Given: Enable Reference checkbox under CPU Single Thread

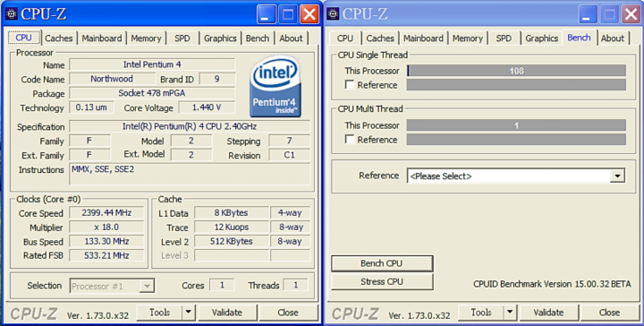Looking at the screenshot, I should 350,85.
